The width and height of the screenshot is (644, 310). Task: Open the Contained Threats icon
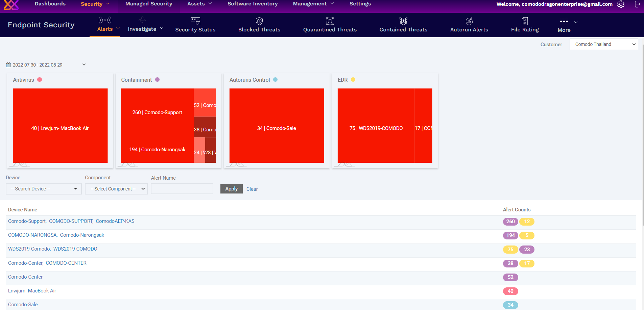point(403,21)
